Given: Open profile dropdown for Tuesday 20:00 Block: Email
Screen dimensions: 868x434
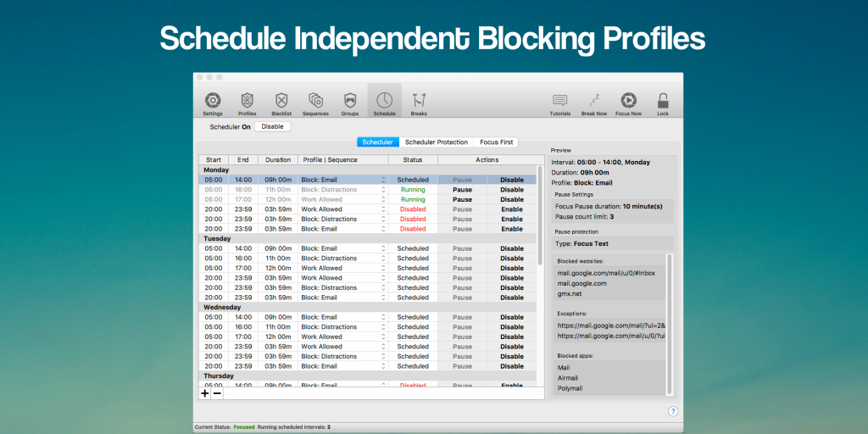Looking at the screenshot, I should tap(383, 298).
